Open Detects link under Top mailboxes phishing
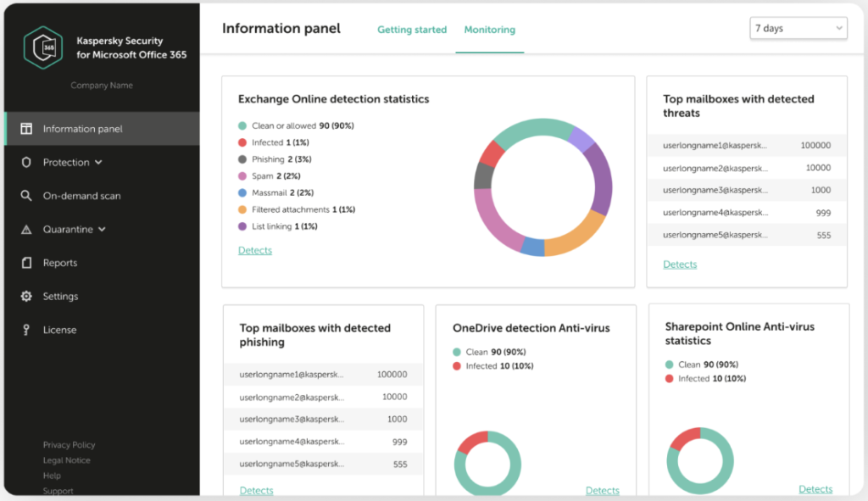868x501 pixels. [256, 491]
